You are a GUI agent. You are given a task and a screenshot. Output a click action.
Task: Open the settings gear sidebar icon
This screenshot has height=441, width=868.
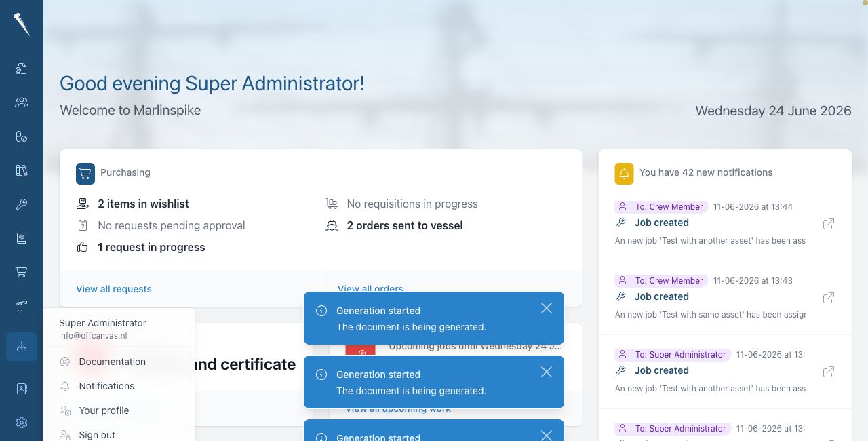22,423
